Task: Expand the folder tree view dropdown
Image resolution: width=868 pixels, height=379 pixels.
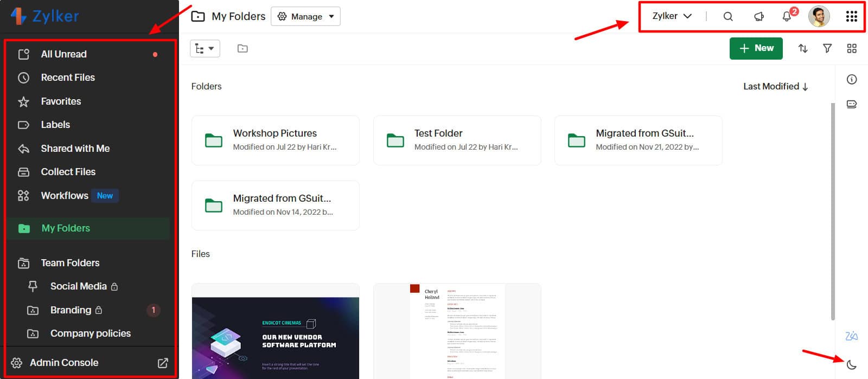Action: click(205, 48)
